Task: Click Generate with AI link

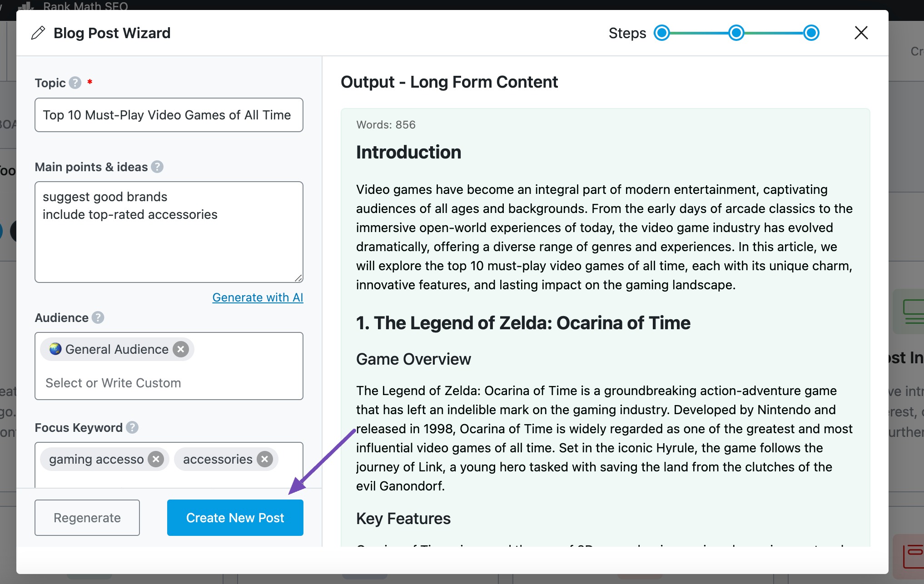Action: (x=257, y=297)
